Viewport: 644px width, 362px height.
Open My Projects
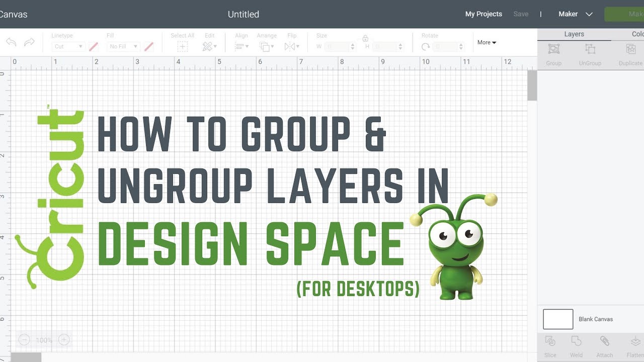pos(484,14)
